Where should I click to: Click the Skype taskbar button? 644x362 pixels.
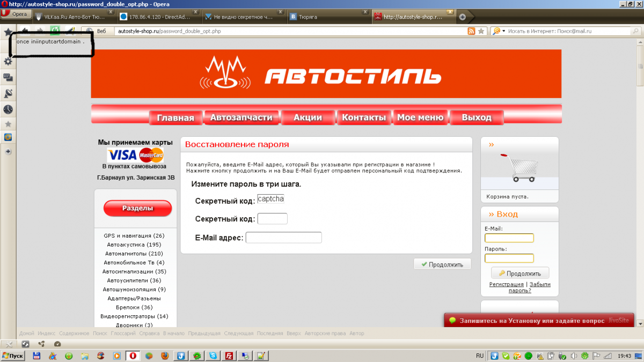tap(214, 356)
